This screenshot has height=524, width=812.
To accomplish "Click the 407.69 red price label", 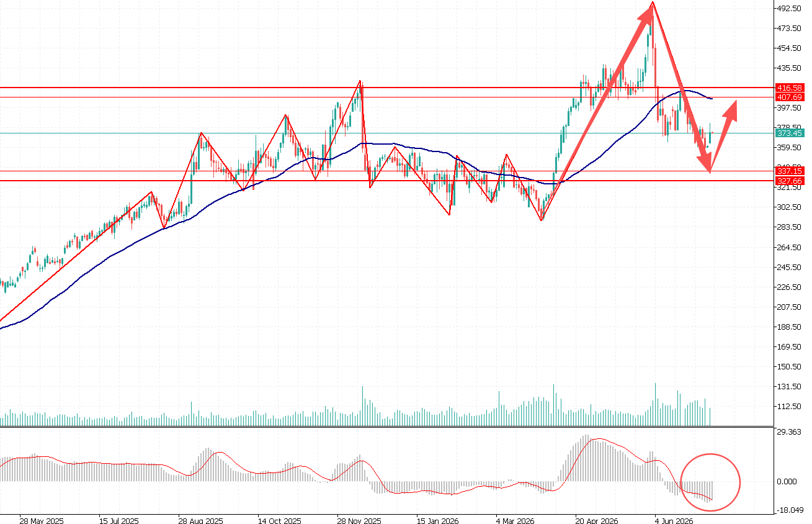I will click(x=790, y=97).
